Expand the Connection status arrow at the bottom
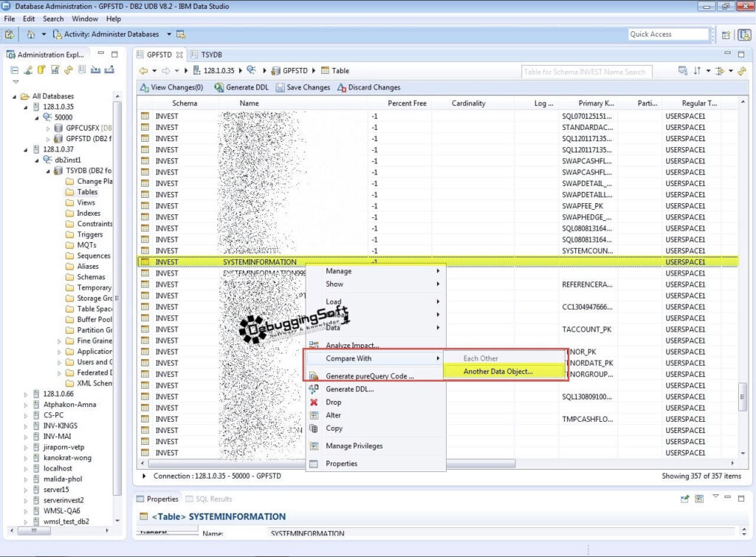 pyautogui.click(x=144, y=476)
